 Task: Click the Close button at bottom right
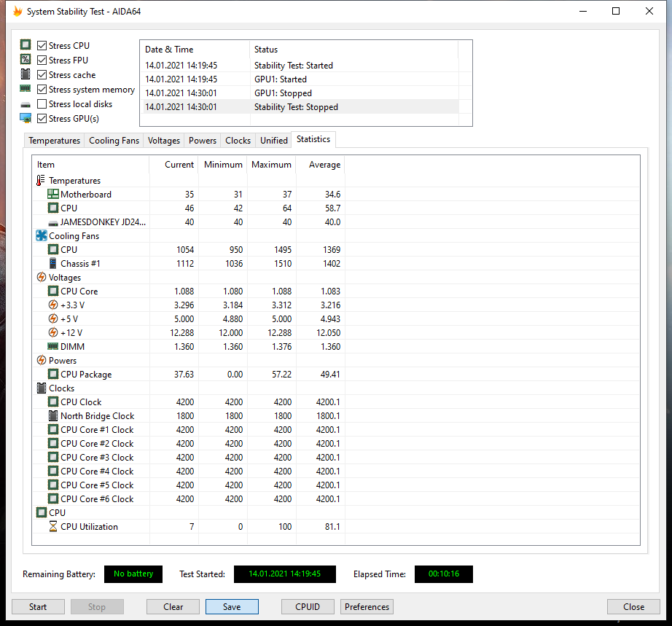633,607
